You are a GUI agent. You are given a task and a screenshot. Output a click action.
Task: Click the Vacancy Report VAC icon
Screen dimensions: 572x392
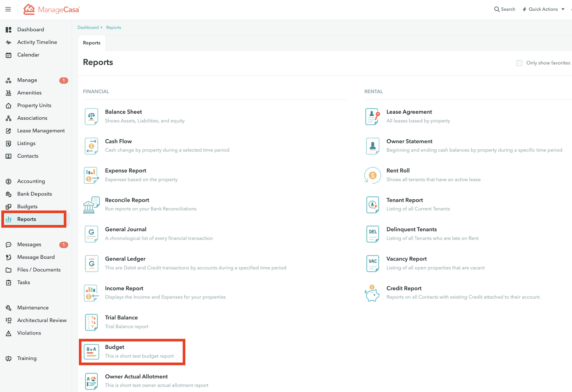pos(373,263)
